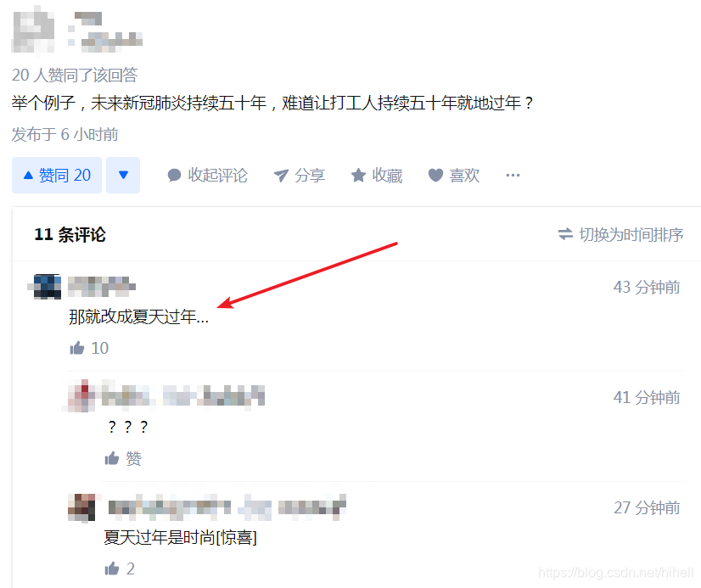Collapse comments via 收起评论
Viewport: 701px width, 588px height.
[207, 175]
